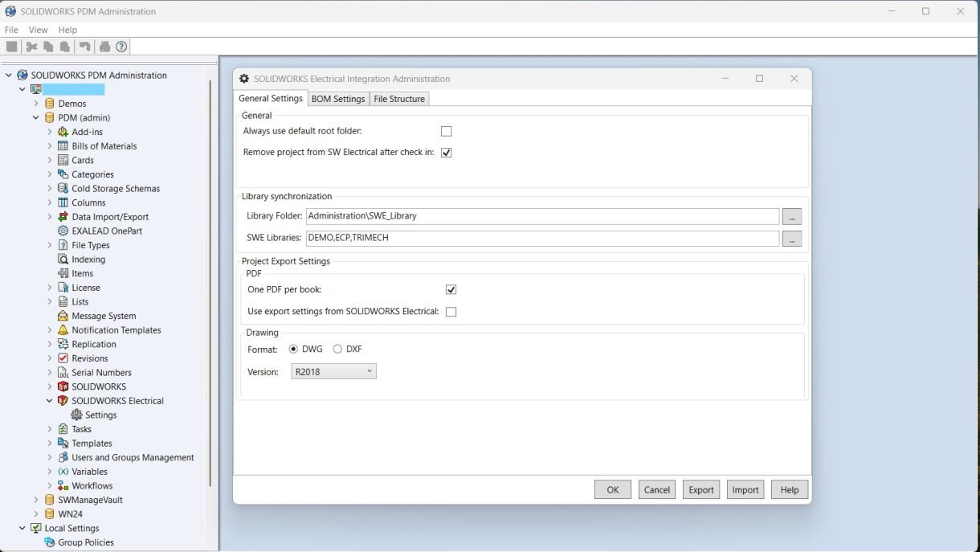
Task: Select the Cut scissors icon in the toolbar
Action: [x=31, y=47]
